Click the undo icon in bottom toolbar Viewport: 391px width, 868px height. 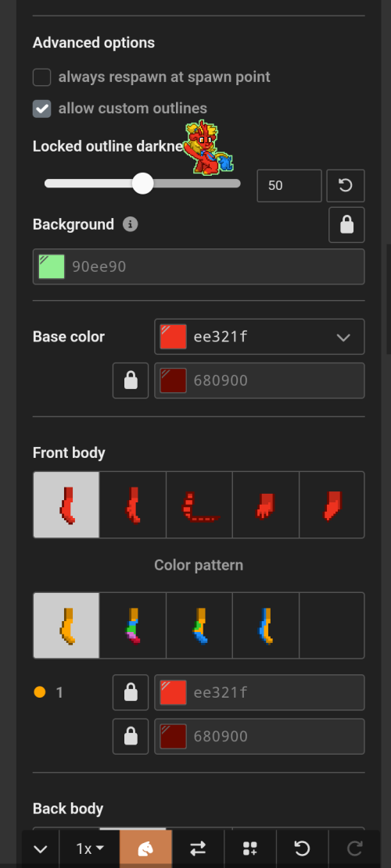coord(302,848)
